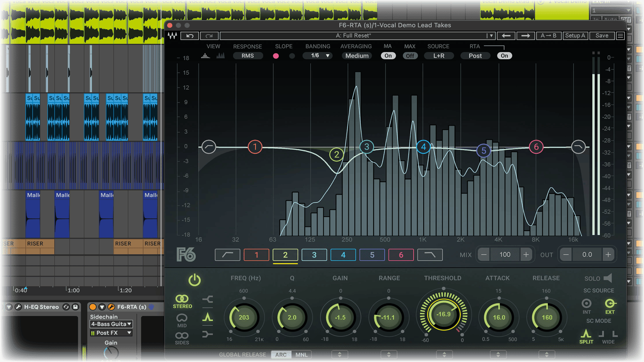
Task: Click the Sidechain Gain knob in Ableton
Action: (111, 352)
